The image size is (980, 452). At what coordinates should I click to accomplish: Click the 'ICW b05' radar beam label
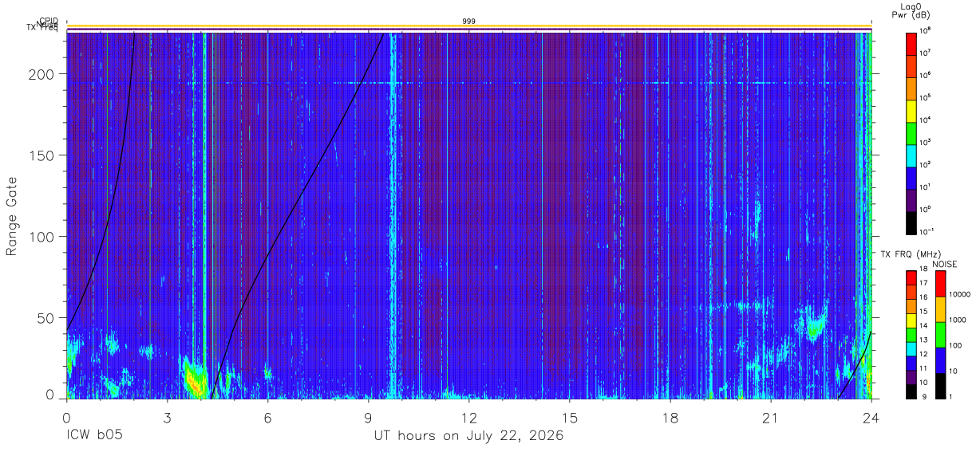pos(94,436)
